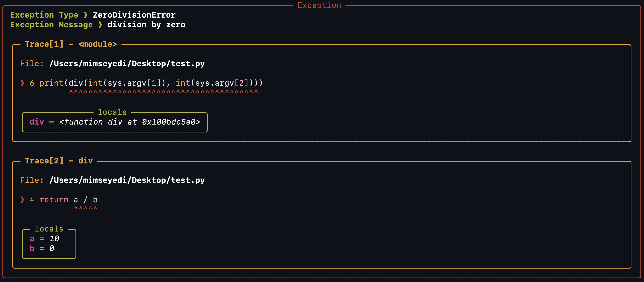Click the div variable name in locals
The image size is (644, 282).
click(37, 122)
